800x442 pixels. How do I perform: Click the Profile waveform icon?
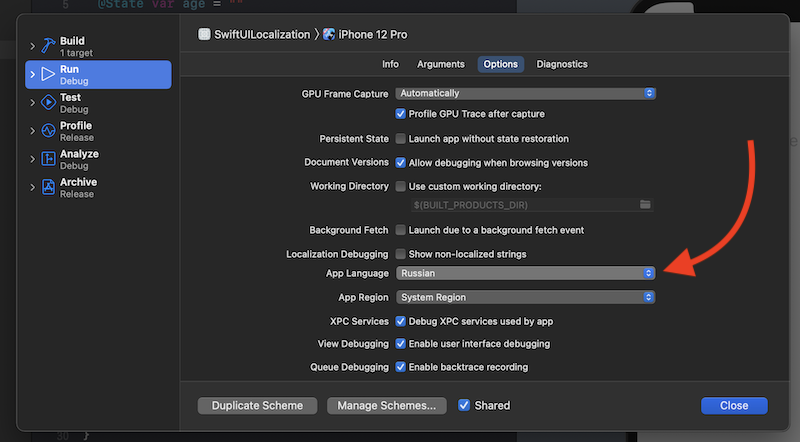(x=48, y=131)
